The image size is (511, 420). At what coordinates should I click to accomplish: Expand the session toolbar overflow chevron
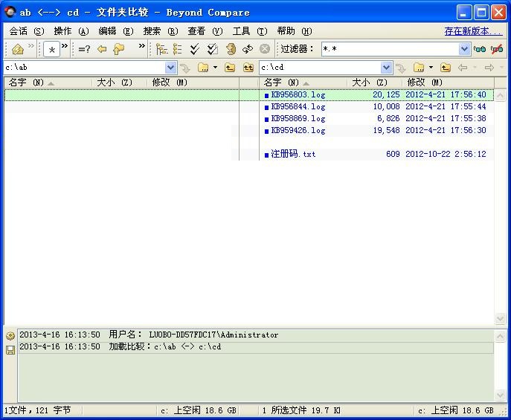(x=31, y=45)
